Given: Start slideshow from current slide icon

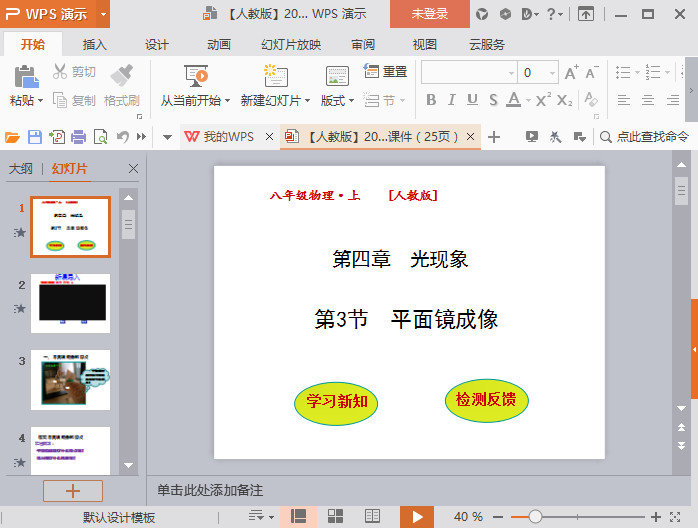Looking at the screenshot, I should (x=196, y=76).
